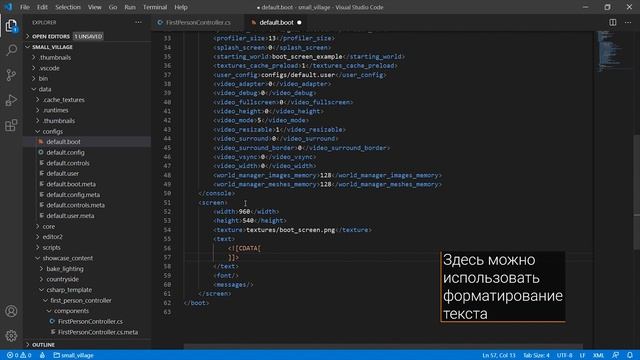Expand the scripts folder
This screenshot has width=640, height=360.
(51, 247)
